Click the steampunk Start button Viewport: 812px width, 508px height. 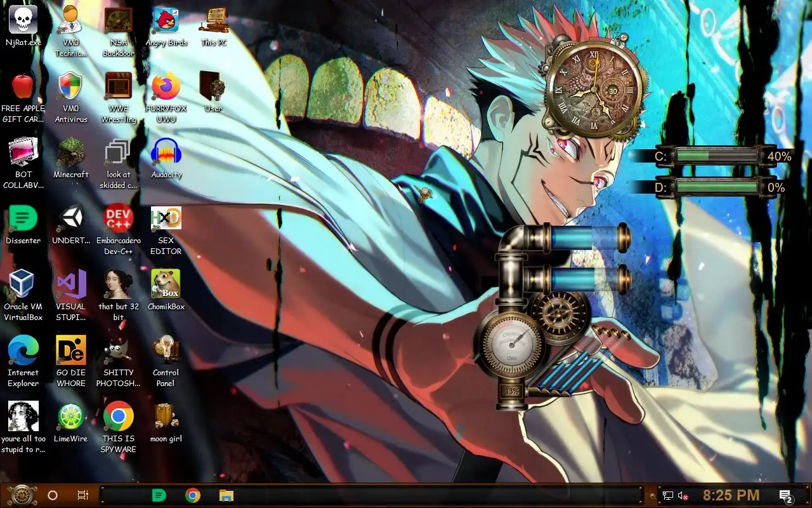[22, 495]
